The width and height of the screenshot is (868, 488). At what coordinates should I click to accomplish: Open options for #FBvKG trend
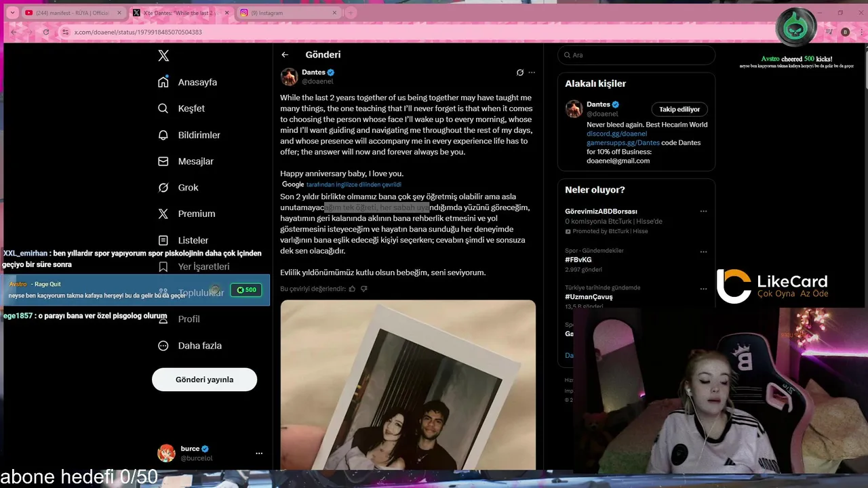(703, 251)
